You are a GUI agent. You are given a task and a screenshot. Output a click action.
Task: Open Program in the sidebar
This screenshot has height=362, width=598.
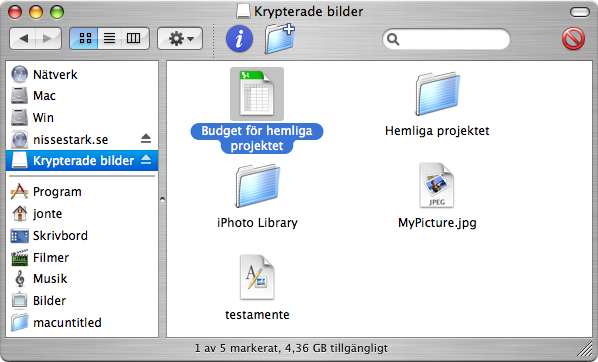82,191
